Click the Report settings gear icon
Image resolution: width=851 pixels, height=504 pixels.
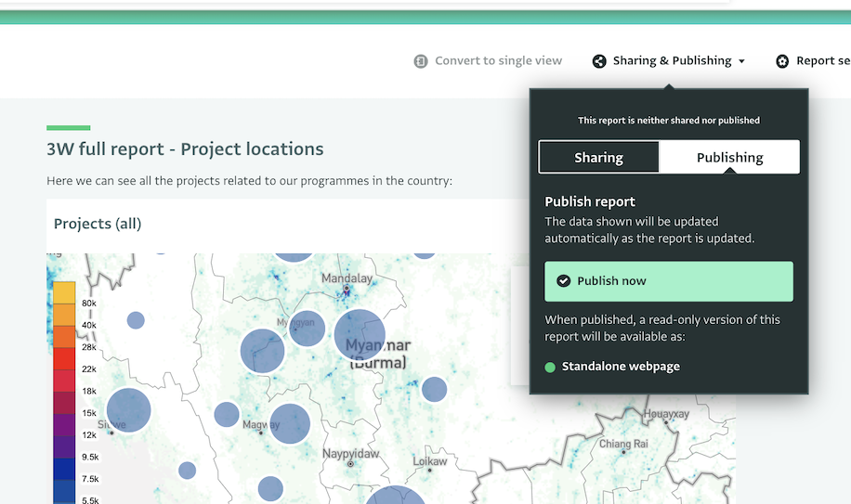point(782,61)
